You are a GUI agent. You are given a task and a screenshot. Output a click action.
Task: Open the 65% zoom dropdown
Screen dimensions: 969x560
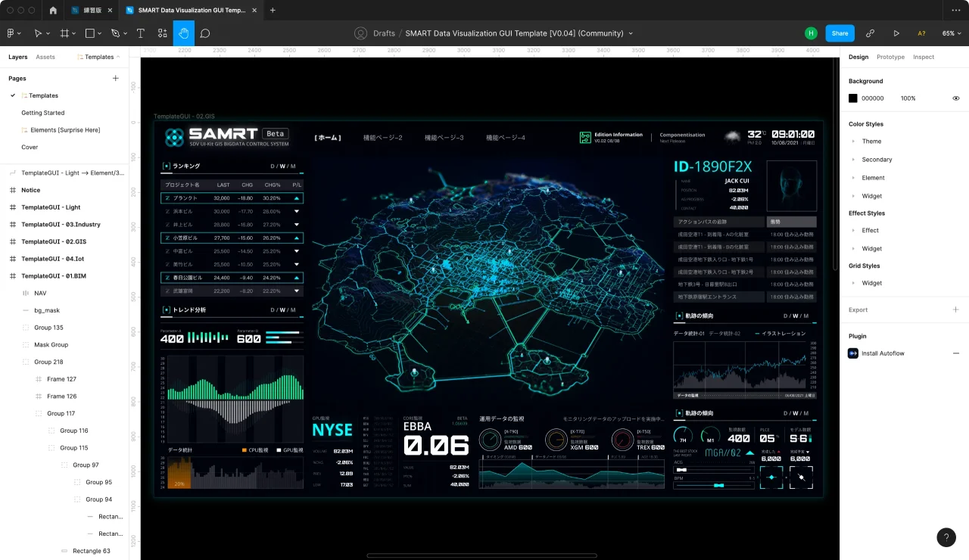[952, 33]
